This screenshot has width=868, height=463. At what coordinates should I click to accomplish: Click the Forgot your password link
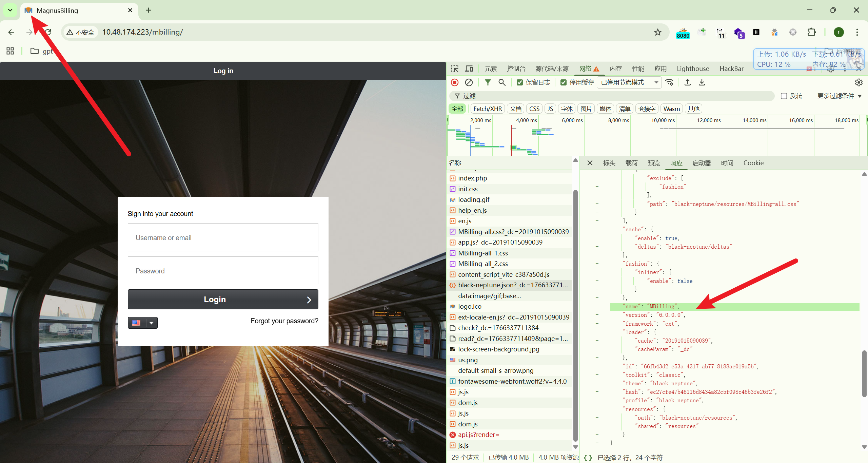284,321
